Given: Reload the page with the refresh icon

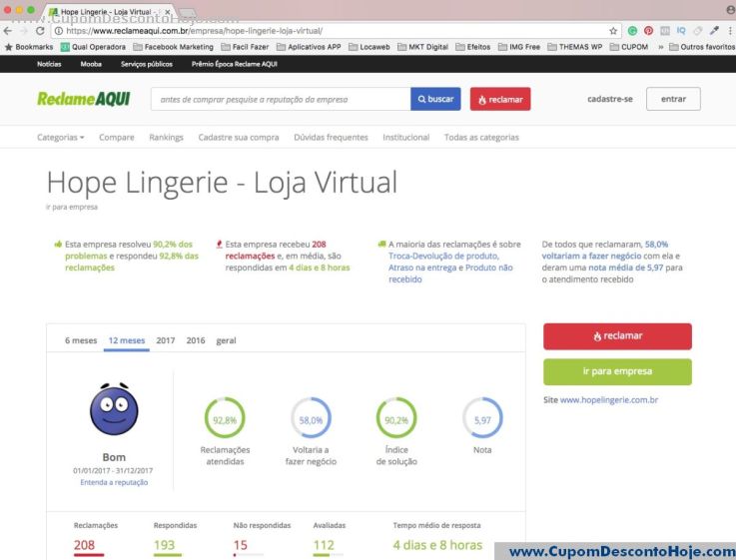Looking at the screenshot, I should (x=40, y=31).
